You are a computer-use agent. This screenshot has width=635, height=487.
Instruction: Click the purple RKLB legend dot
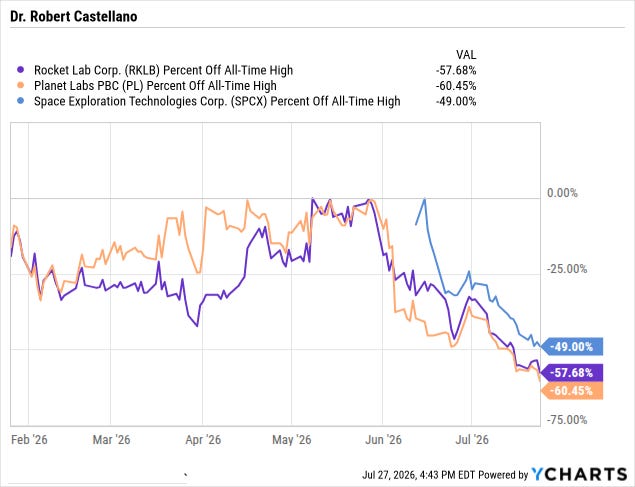[x=21, y=70]
